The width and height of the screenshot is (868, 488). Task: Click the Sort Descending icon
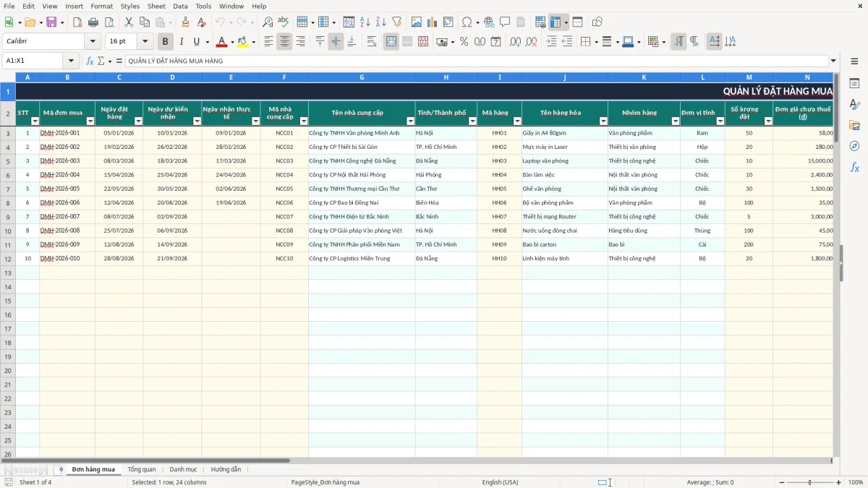[x=381, y=22]
